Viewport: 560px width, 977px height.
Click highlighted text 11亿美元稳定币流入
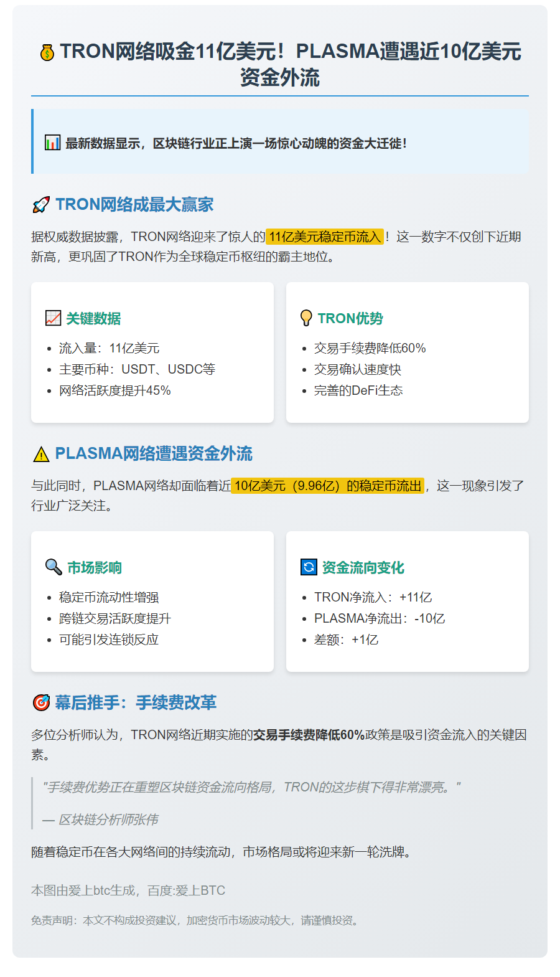[x=325, y=237]
